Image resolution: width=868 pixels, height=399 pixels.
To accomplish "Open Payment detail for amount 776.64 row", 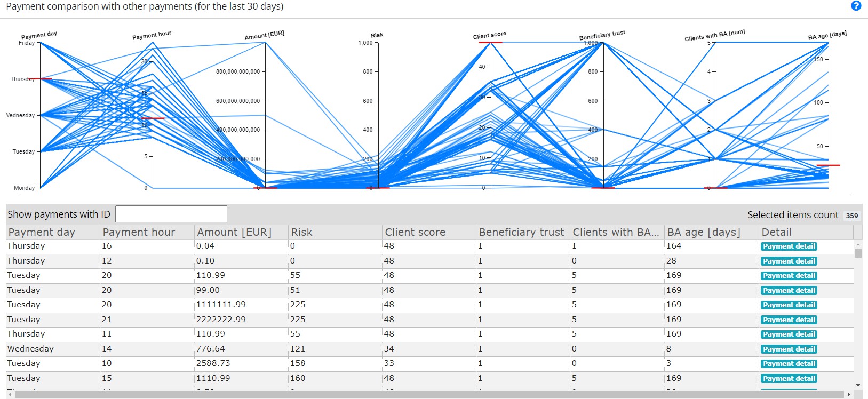I will click(x=789, y=349).
